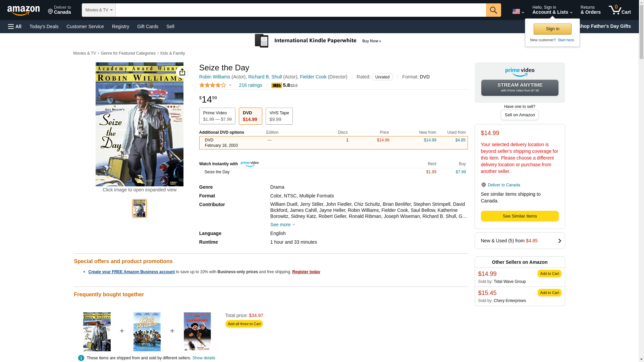
Task: Open Today's Deals nav item
Action: [x=44, y=26]
